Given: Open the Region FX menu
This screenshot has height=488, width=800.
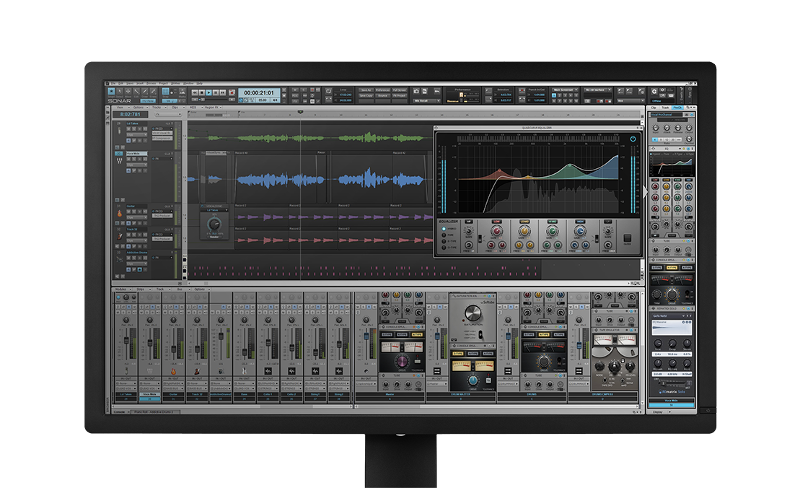Looking at the screenshot, I should tap(212, 108).
